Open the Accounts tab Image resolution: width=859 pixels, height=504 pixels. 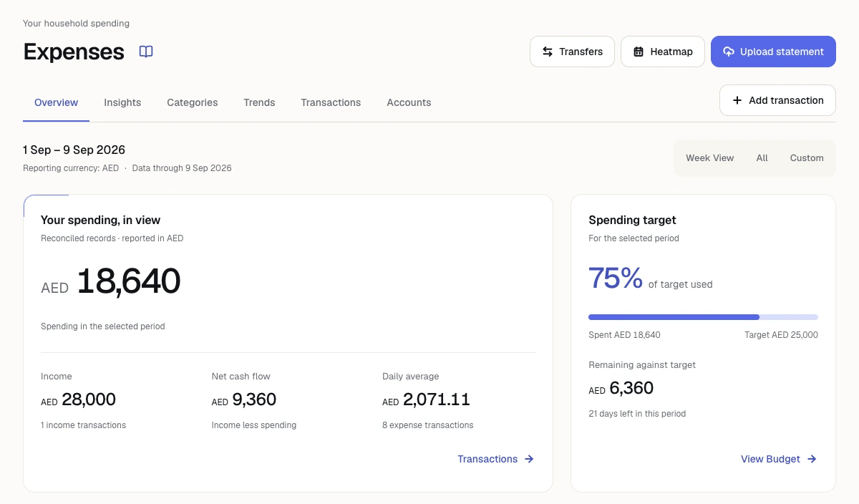(x=409, y=102)
